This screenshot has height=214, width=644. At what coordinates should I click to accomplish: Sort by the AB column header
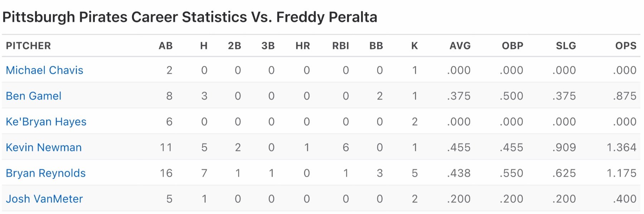166,46
